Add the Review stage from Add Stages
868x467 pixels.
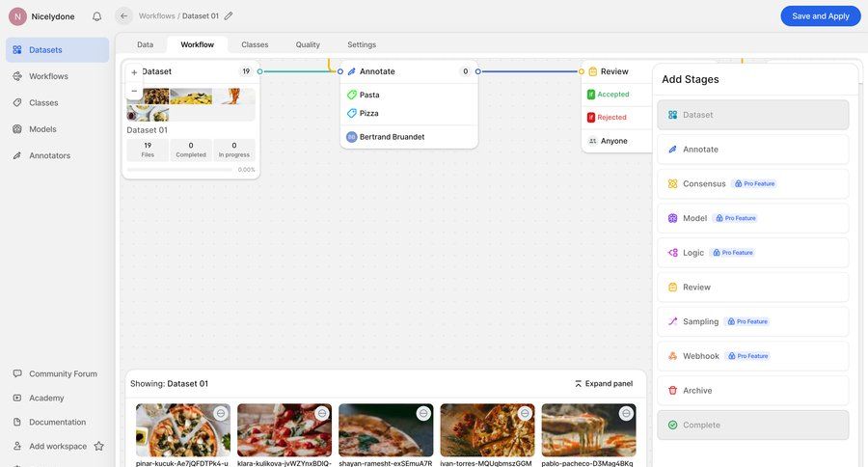pyautogui.click(x=752, y=288)
